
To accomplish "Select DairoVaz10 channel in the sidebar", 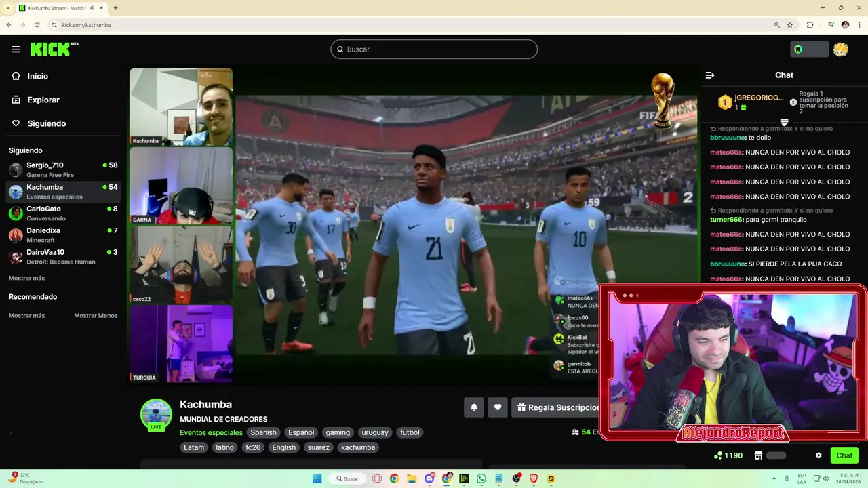I will click(64, 256).
